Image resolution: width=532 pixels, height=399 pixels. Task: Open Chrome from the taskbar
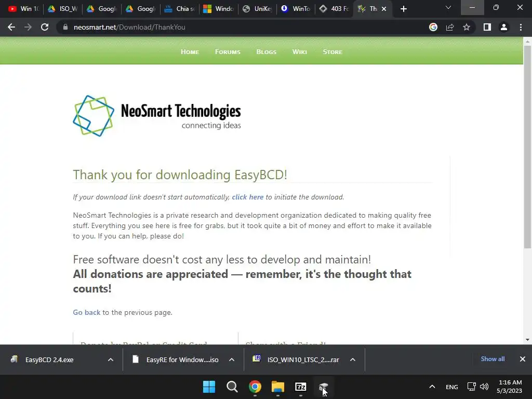(x=255, y=387)
